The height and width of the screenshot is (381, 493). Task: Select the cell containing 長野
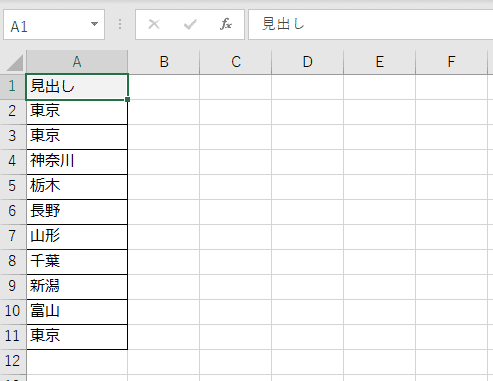pos(77,212)
